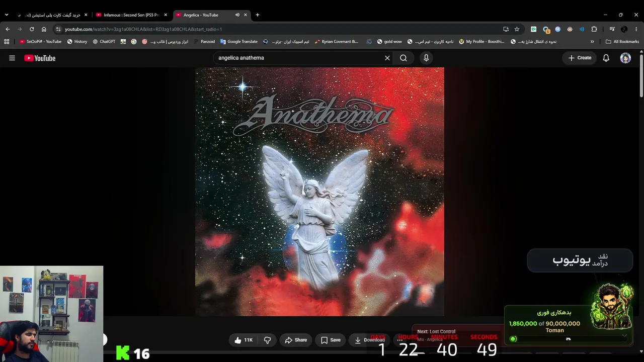The height and width of the screenshot is (362, 644).
Task: Go back one page in the browser
Action: tap(8, 29)
